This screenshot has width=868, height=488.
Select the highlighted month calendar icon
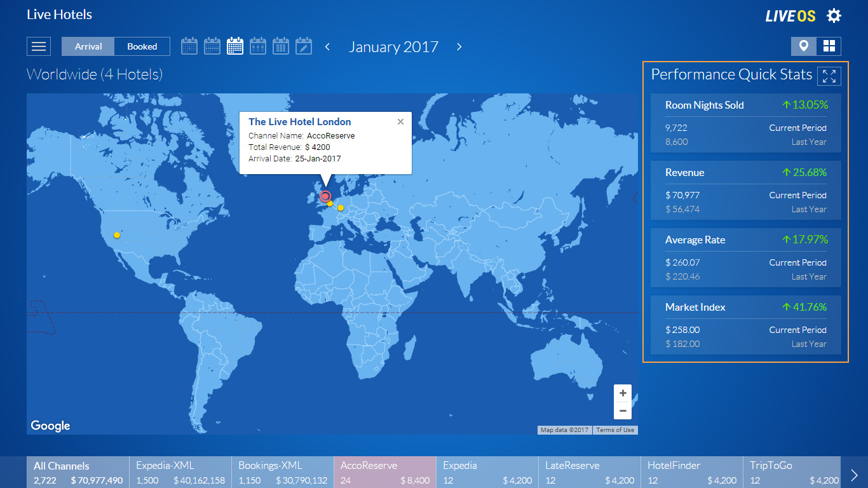pyautogui.click(x=235, y=46)
